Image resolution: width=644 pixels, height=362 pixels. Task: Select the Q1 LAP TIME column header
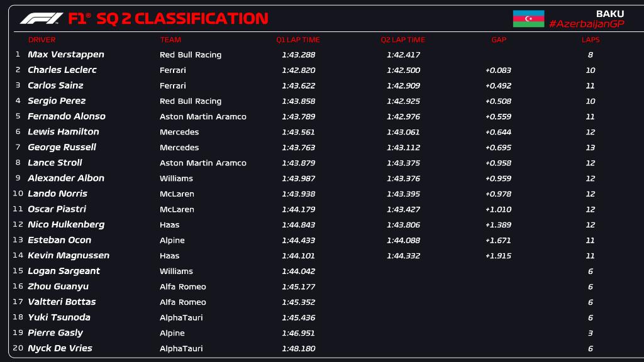298,40
